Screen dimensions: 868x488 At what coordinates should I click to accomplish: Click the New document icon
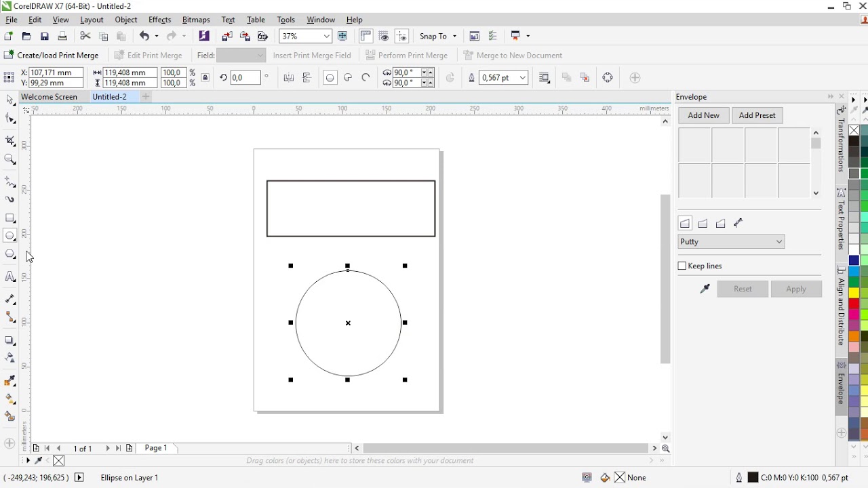pos(8,36)
